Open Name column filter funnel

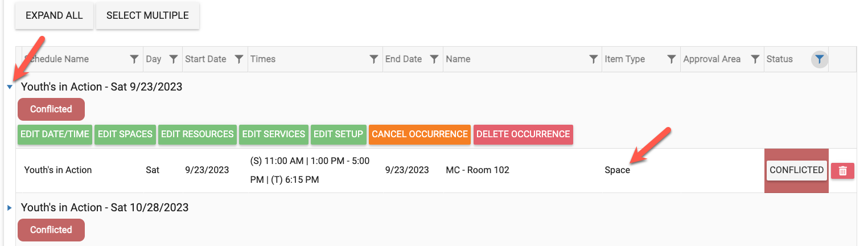point(593,59)
